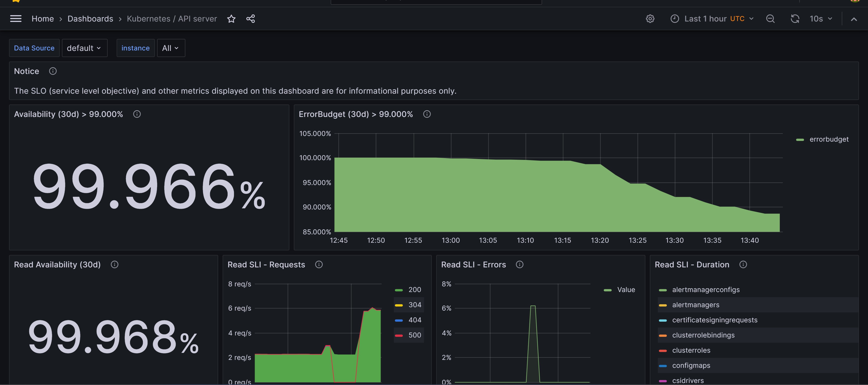
Task: Open the Data Source default dropdown
Action: tap(84, 48)
